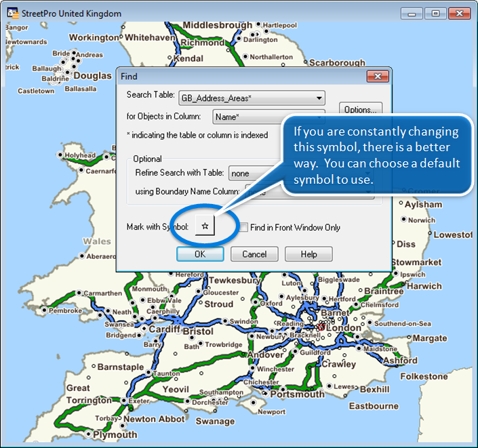Click the Pembroke label on the map
Image resolution: width=478 pixels, height=448 pixels.
[x=65, y=310]
